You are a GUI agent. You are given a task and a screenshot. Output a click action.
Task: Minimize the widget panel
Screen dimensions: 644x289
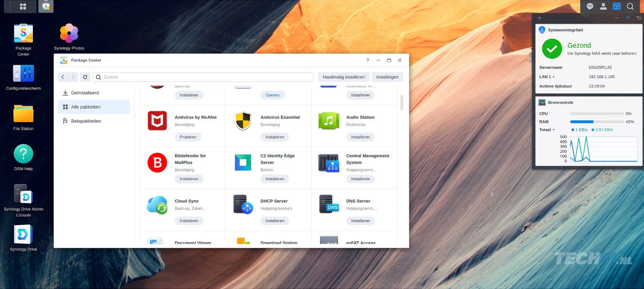[617, 18]
